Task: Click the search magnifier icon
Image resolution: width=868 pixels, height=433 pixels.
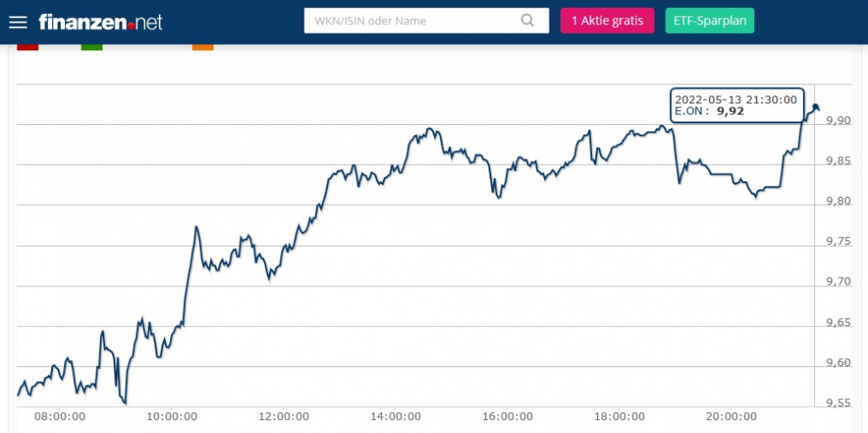Action: [529, 21]
